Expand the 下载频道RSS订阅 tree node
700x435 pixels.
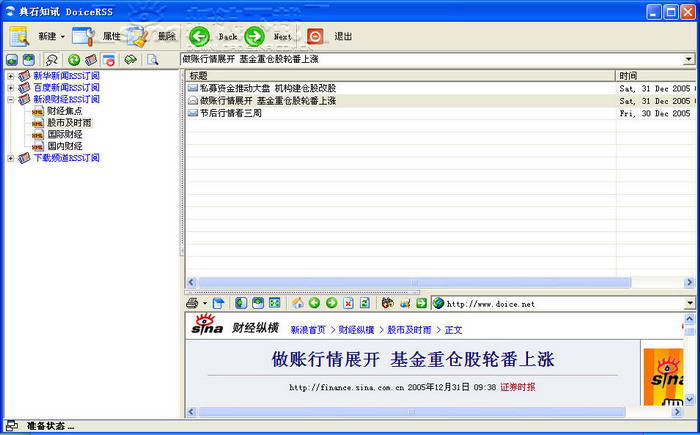point(10,158)
